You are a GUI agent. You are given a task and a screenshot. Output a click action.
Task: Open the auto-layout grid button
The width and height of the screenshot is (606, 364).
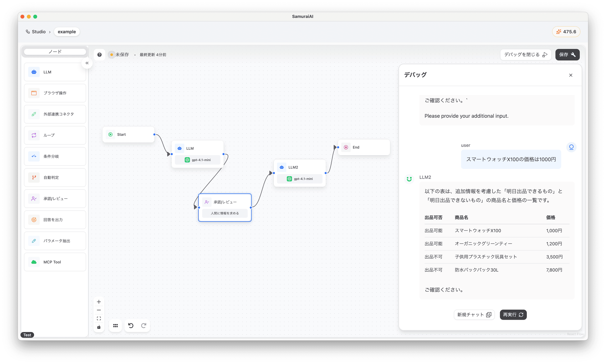tap(115, 325)
